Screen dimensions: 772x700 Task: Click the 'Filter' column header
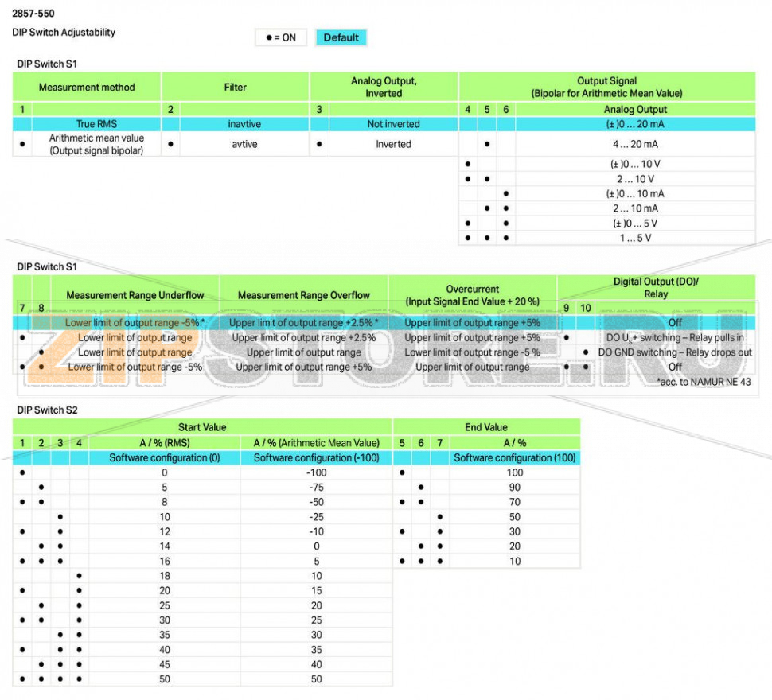coord(236,87)
